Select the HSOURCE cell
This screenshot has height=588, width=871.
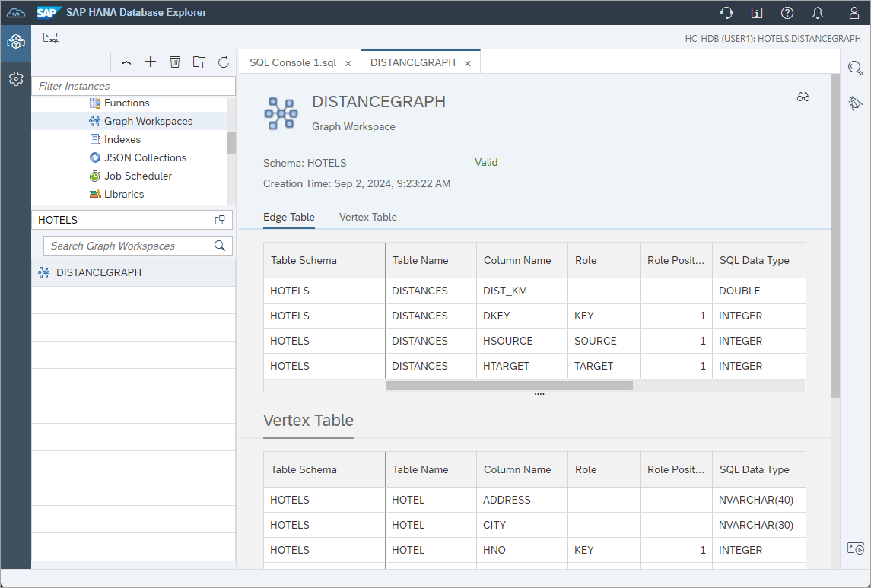tap(522, 341)
